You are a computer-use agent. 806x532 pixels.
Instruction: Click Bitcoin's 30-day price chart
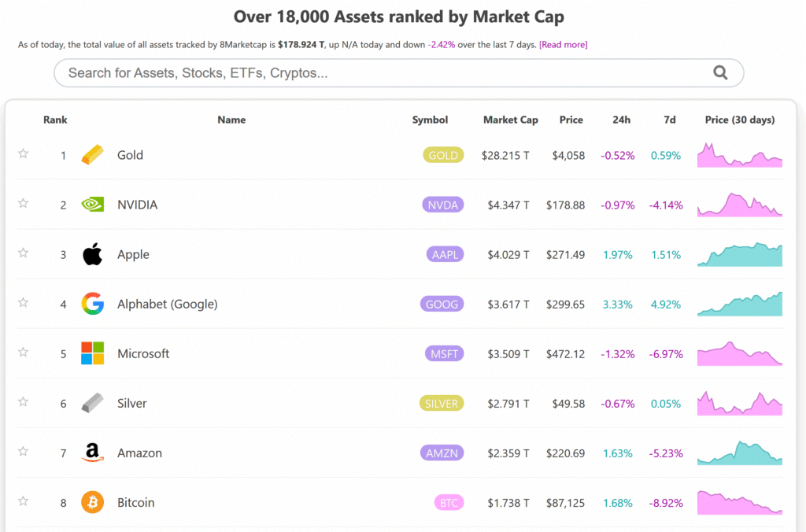click(739, 502)
